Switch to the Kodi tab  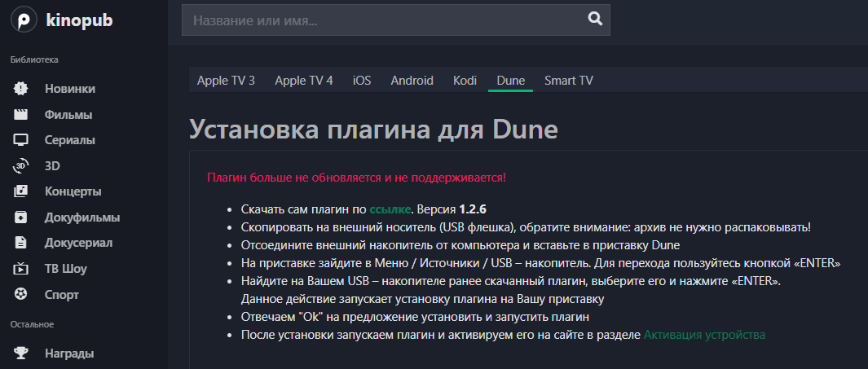point(465,80)
